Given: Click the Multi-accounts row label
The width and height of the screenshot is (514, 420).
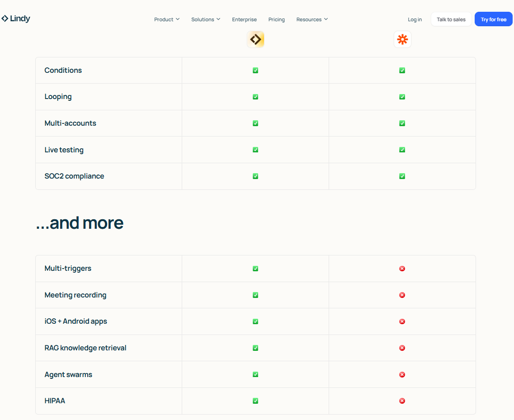Looking at the screenshot, I should coord(70,123).
